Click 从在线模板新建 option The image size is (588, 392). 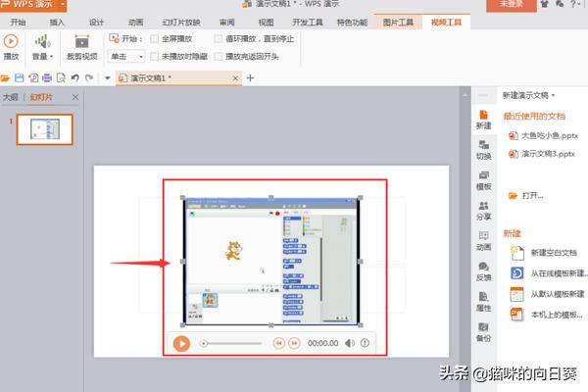pyautogui.click(x=548, y=273)
